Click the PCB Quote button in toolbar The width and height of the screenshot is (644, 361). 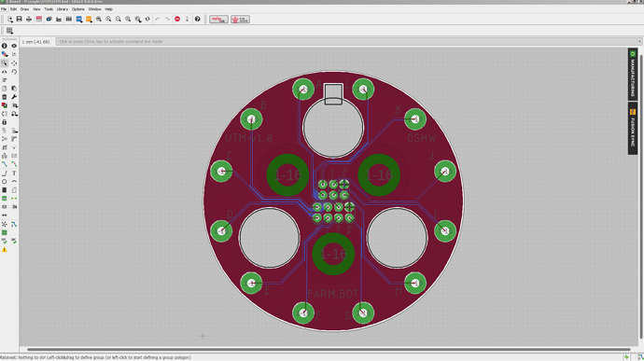[x=240, y=19]
